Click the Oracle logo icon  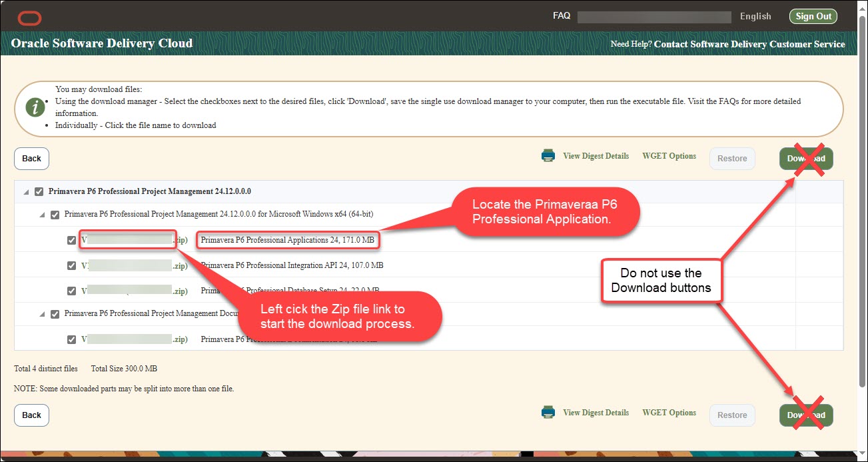coord(29,18)
